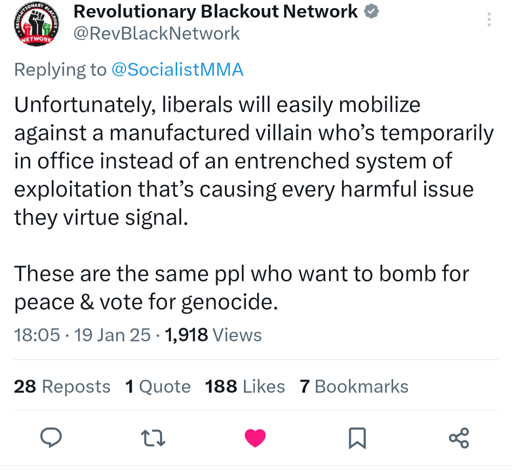The height and width of the screenshot is (470, 512).
Task: Bookmark the tweet with the ribbon icon
Action: click(x=357, y=438)
